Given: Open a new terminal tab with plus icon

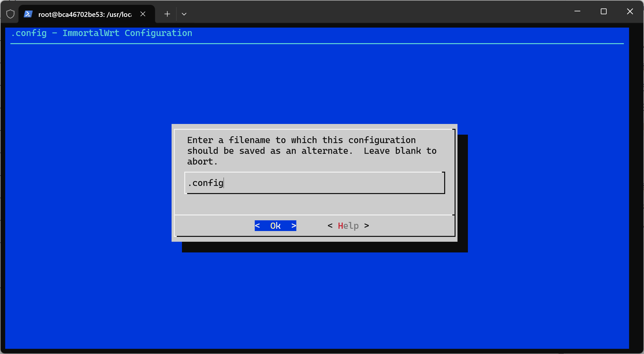Looking at the screenshot, I should pos(167,14).
